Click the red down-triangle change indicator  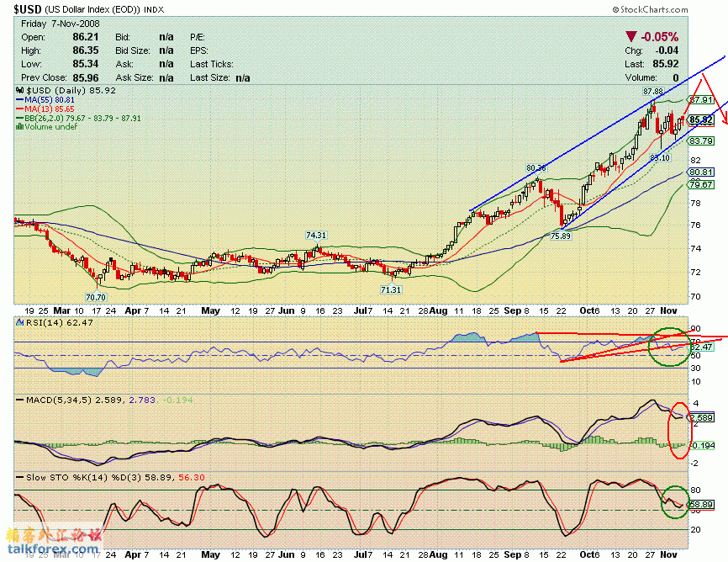(631, 37)
